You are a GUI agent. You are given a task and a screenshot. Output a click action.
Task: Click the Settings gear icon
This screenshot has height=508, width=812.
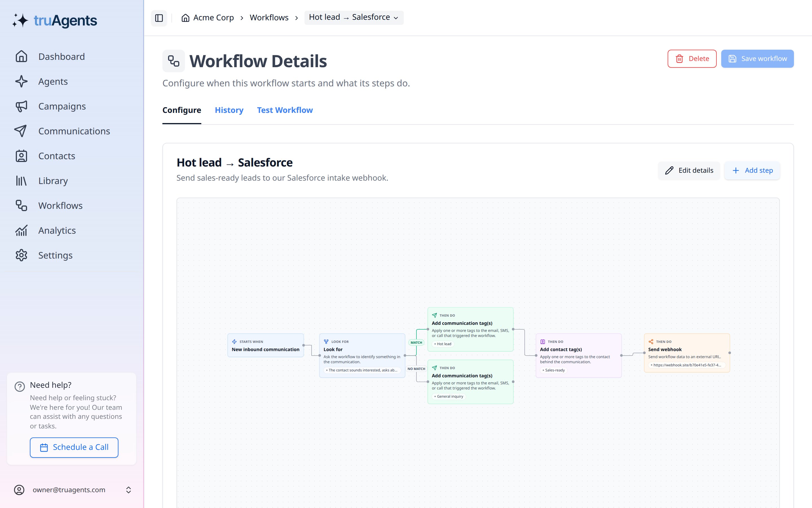click(x=21, y=255)
